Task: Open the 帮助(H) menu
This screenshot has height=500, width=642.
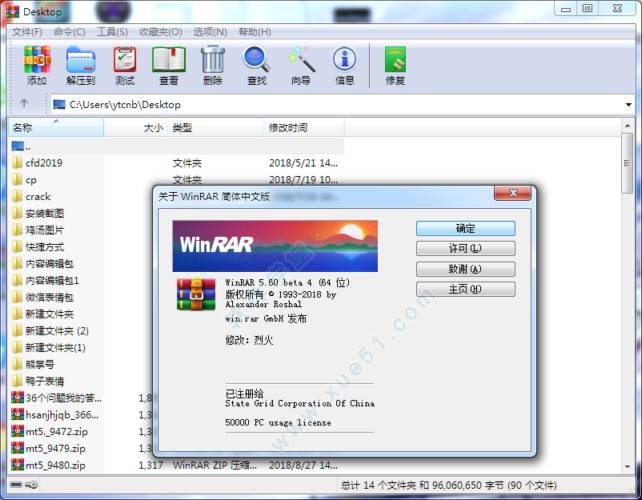Action: (x=255, y=32)
